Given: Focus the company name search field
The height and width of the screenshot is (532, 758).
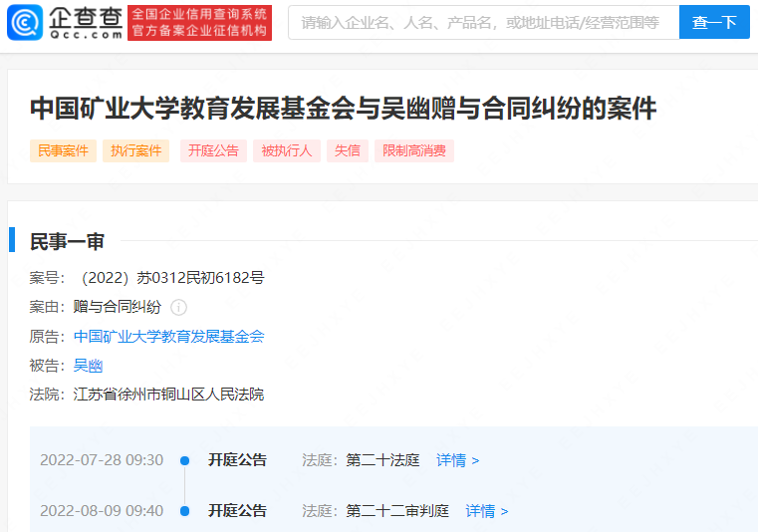Looking at the screenshot, I should pos(483,22).
